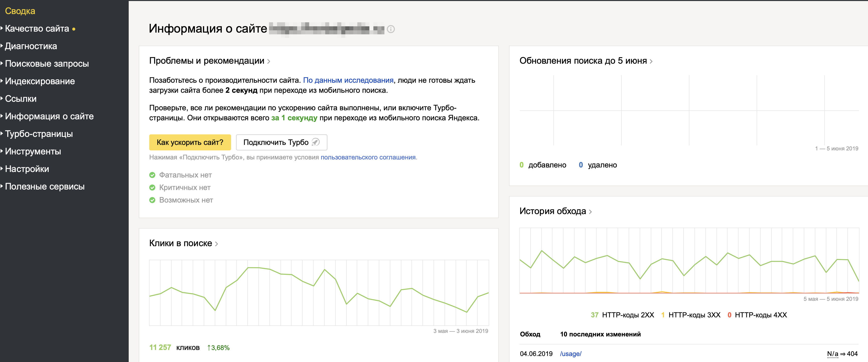
Task: Open Турбо-страницы in the sidebar
Action: (x=39, y=134)
